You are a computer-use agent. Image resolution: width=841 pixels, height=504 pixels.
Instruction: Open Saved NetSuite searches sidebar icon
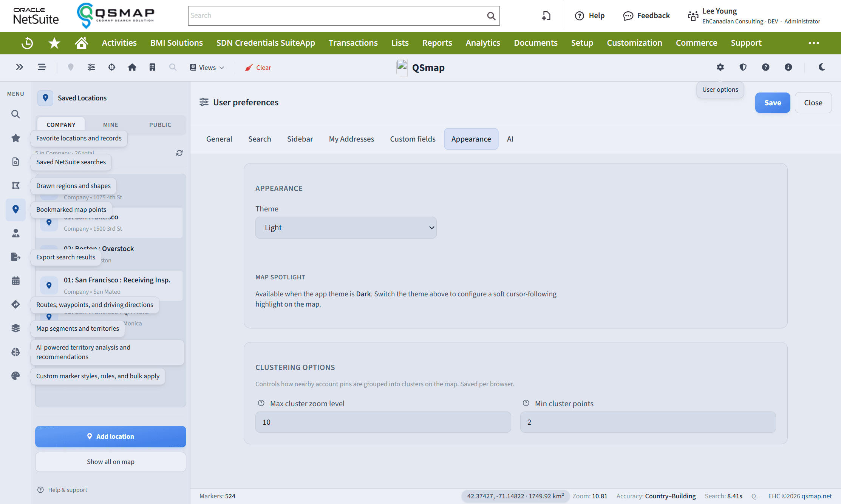click(x=15, y=162)
